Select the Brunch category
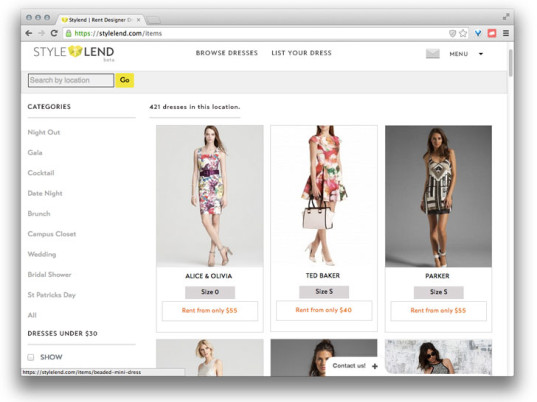537x402 pixels. click(39, 213)
